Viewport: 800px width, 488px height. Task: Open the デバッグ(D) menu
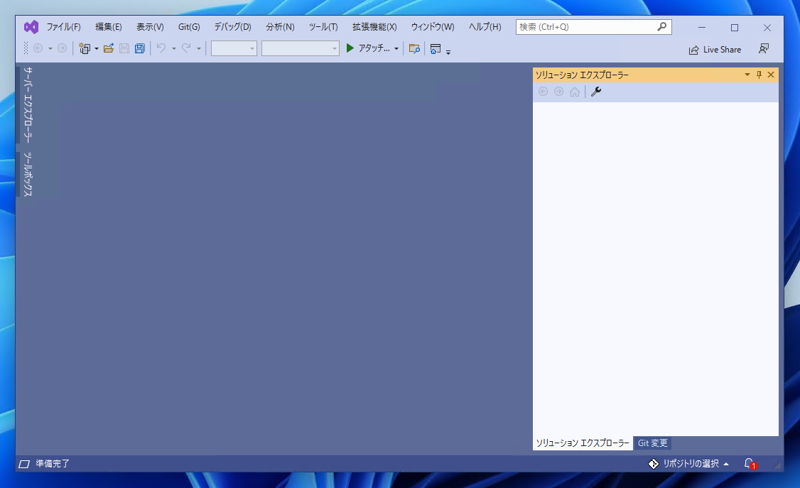coord(232,27)
